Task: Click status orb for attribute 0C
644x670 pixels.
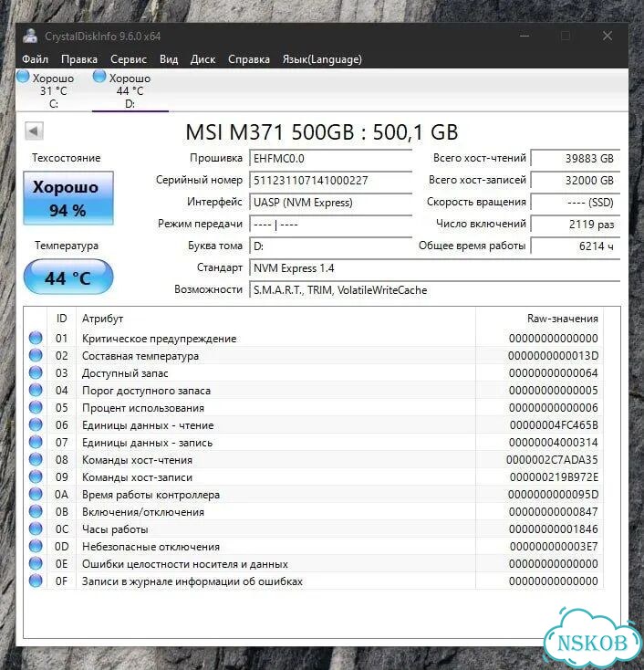Action: [36, 529]
